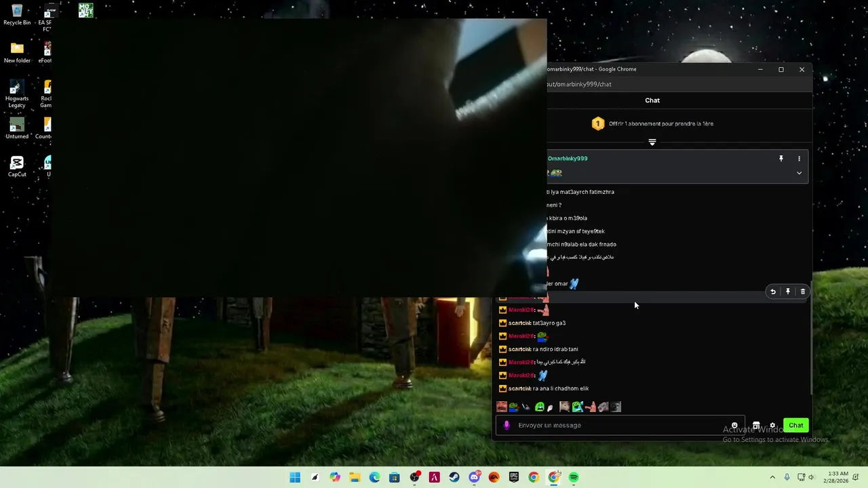Viewport: 868px width, 488px height.
Task: Click the 'Offrir 1 abonnement' banner text
Action: pyautogui.click(x=661, y=124)
